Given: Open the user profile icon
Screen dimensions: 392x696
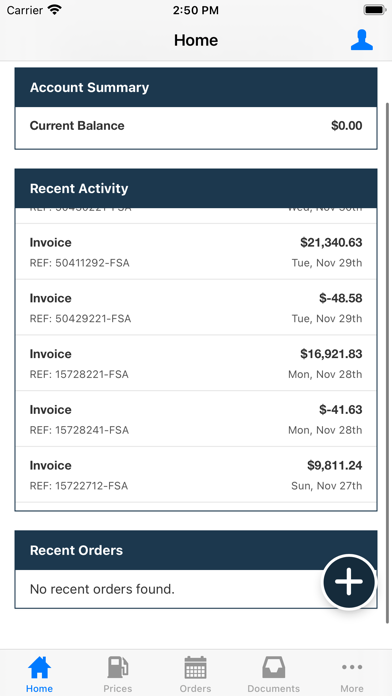Looking at the screenshot, I should (361, 40).
